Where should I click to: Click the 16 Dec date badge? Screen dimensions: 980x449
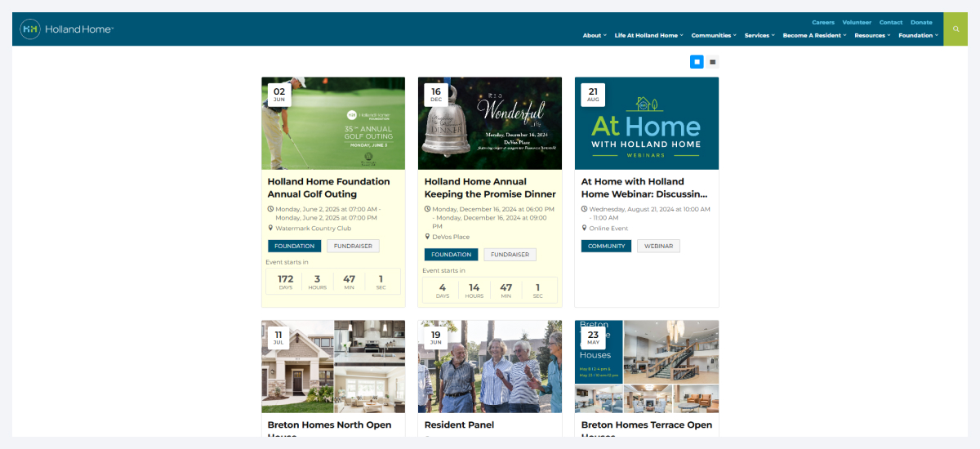point(436,95)
